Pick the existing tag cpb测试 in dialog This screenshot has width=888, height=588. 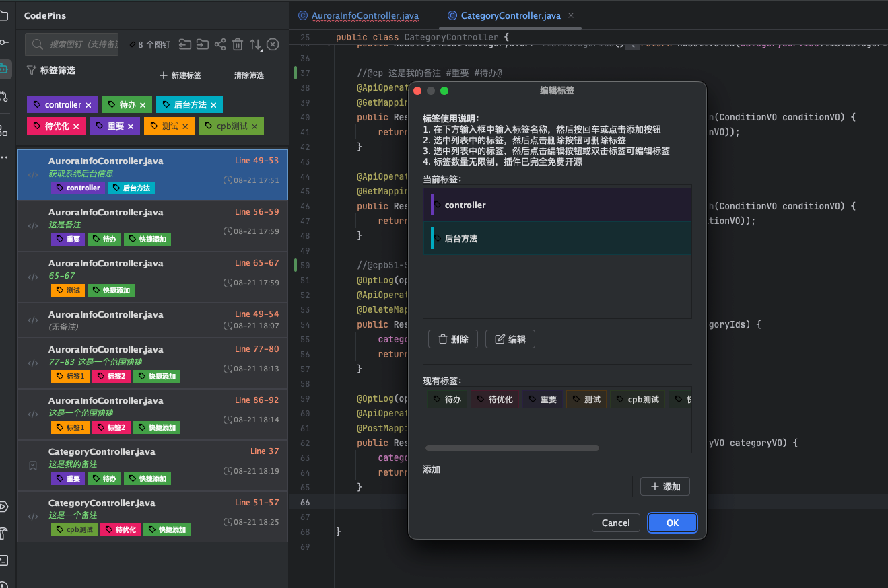[x=638, y=400]
